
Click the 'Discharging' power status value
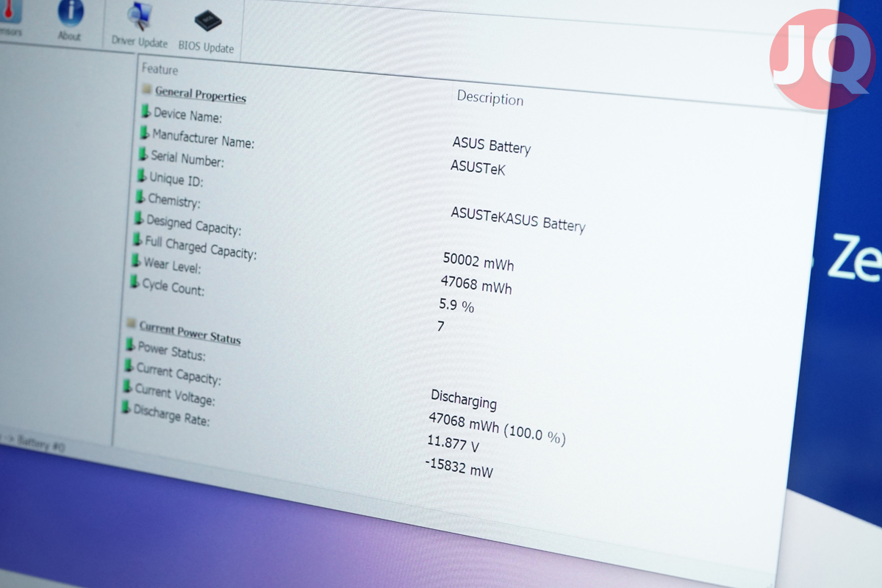point(463,399)
